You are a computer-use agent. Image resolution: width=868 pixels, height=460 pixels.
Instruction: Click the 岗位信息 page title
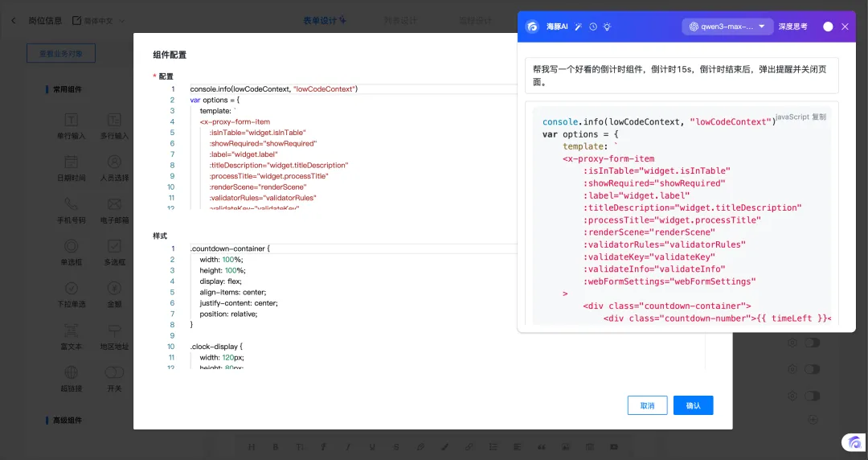[x=45, y=20]
